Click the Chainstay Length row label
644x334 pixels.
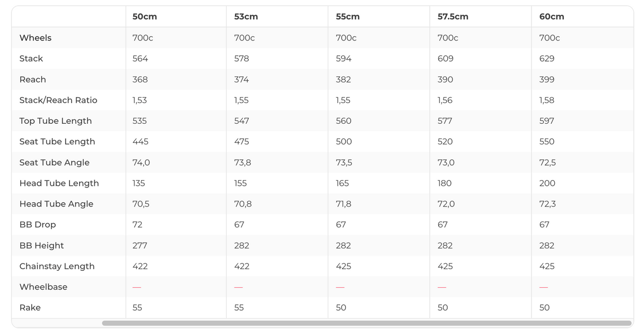57,266
